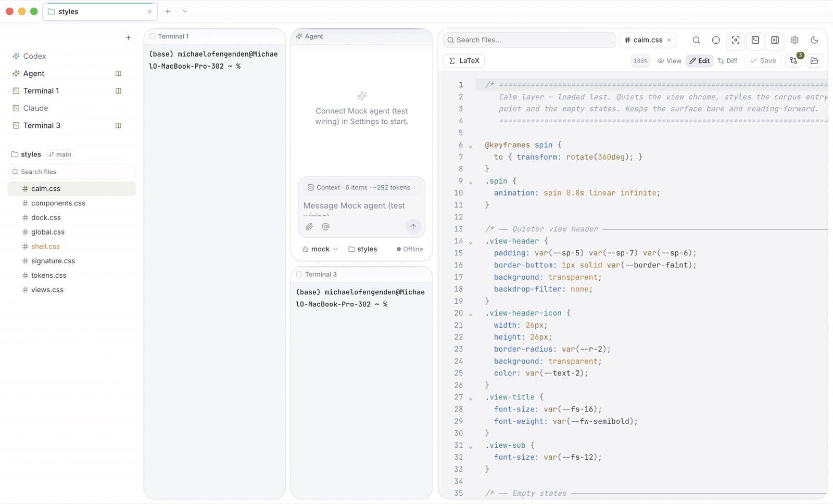Open search with the magnifier icon in editor toolbar

(696, 40)
